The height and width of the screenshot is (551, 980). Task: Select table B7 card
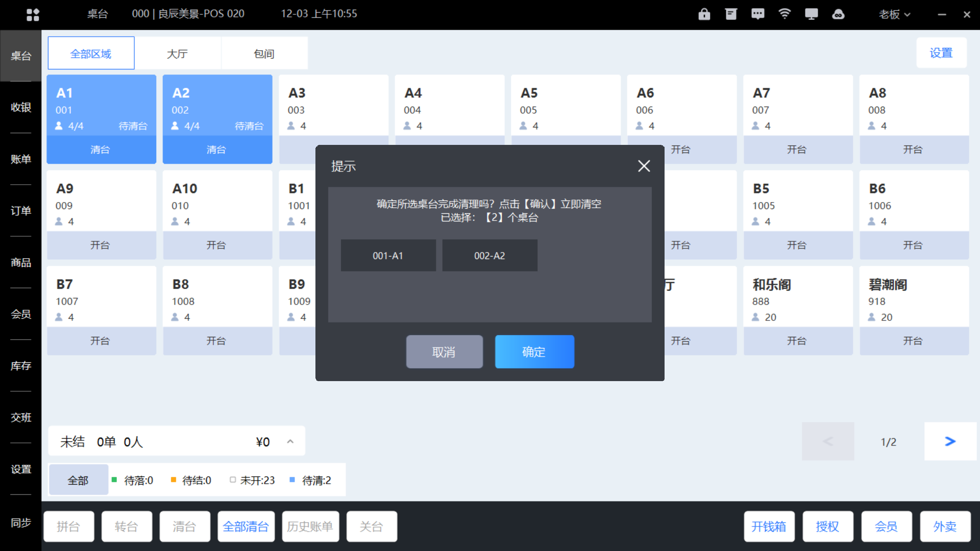101,297
